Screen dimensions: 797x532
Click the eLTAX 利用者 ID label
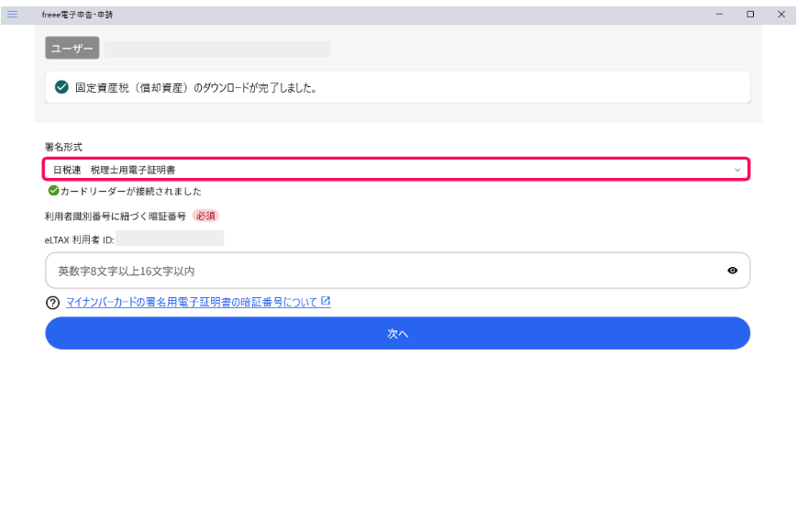(x=79, y=239)
